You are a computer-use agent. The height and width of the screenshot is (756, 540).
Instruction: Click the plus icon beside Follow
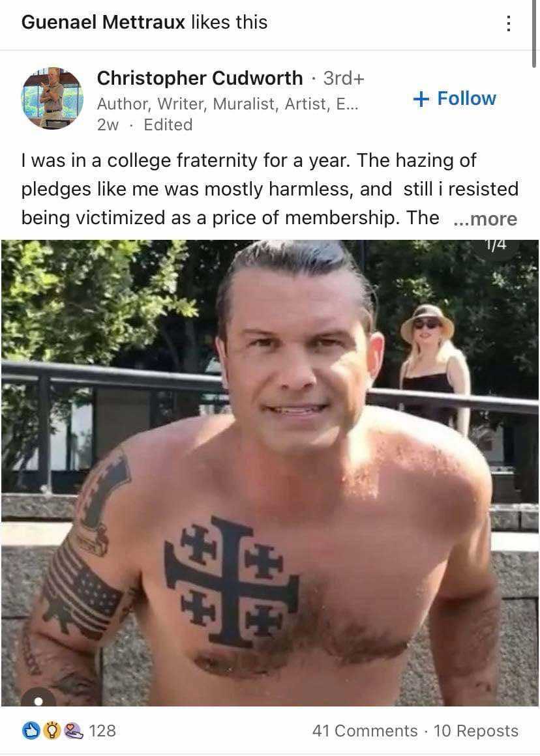pyautogui.click(x=421, y=99)
